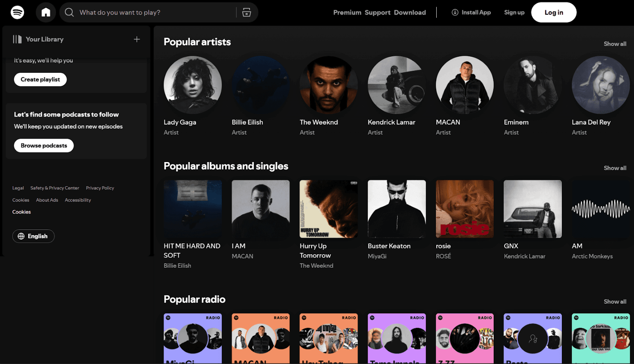634x364 pixels.
Task: Click "Let's find some podcasts to follow" text
Action: coord(67,114)
